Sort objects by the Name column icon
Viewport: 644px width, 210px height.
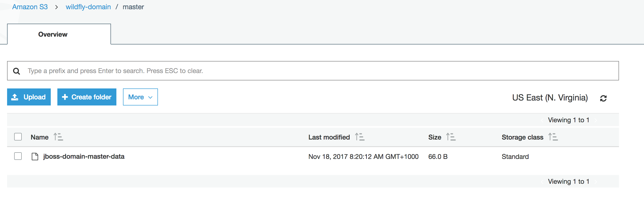click(58, 137)
